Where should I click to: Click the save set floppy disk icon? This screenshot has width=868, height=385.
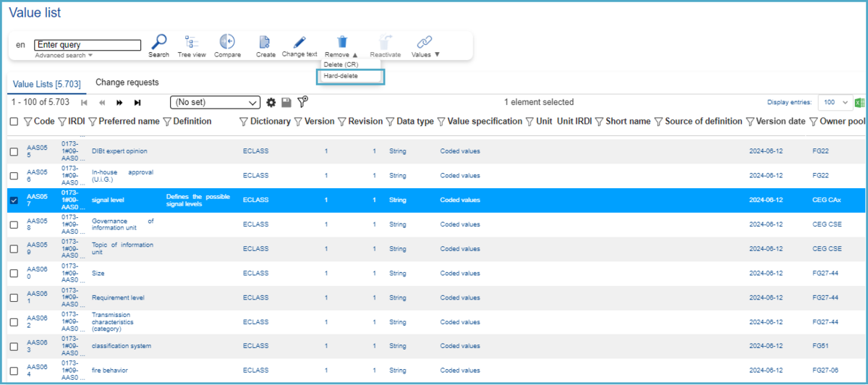coord(286,103)
